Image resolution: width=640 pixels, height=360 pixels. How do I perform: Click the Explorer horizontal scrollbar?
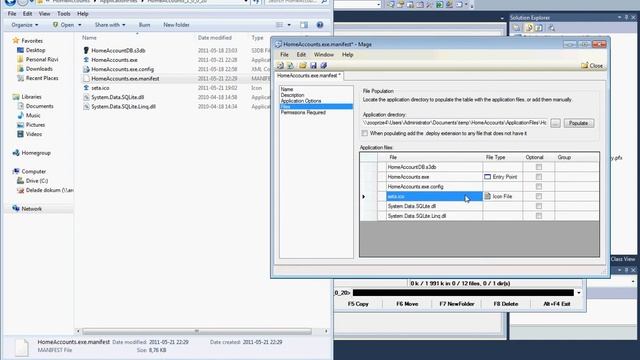coord(197,331)
